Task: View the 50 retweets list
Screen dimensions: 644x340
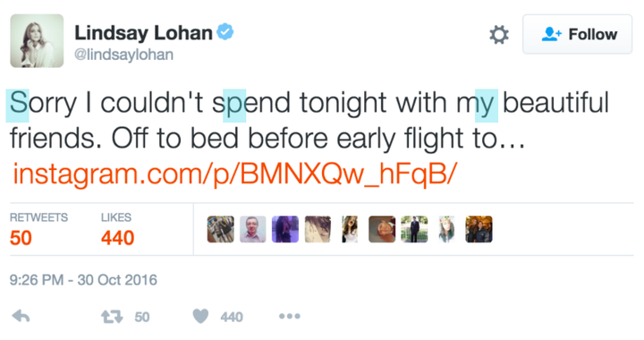Action: pos(38,230)
